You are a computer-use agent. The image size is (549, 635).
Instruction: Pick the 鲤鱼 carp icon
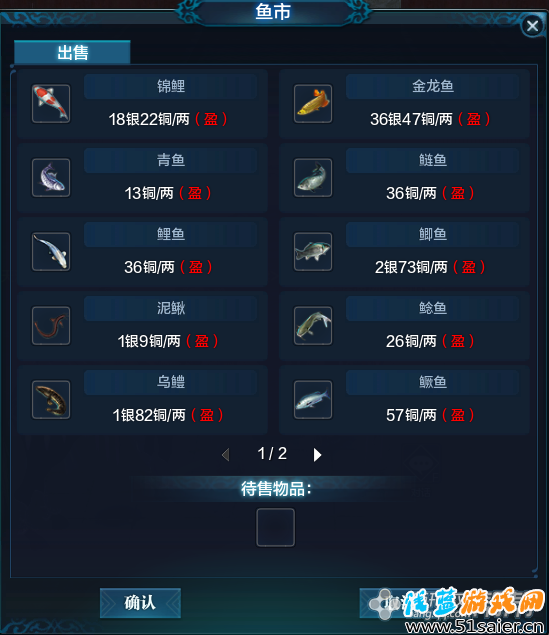pos(51,251)
